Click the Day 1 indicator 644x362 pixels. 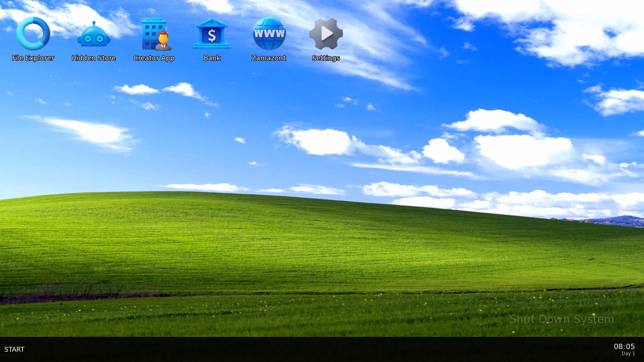(628, 354)
